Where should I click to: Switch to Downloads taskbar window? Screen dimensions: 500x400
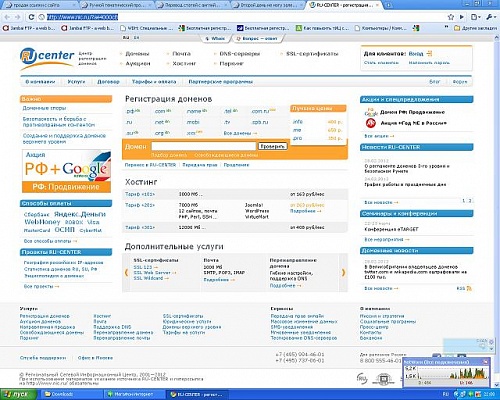click(x=72, y=394)
